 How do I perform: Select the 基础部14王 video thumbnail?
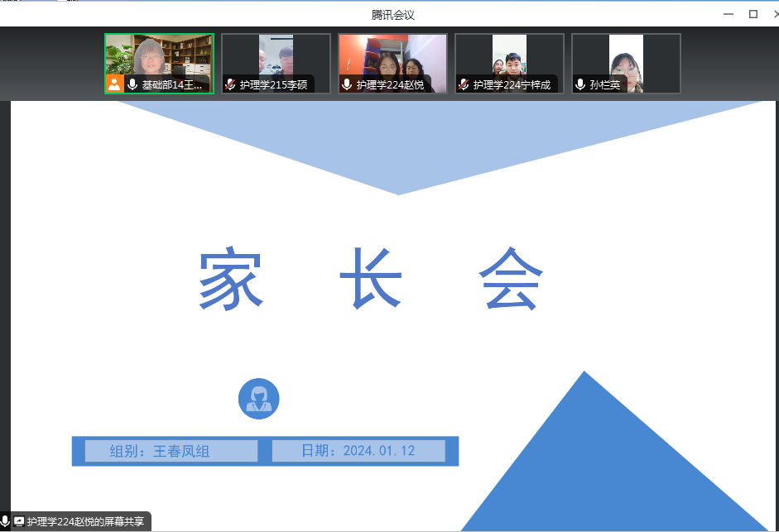[159, 58]
